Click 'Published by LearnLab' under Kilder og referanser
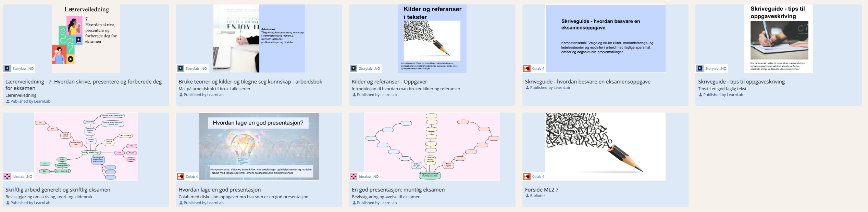 376,95
